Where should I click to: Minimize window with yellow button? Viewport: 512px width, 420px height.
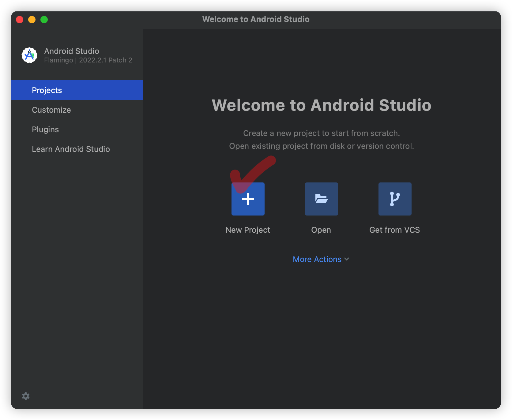[x=32, y=20]
